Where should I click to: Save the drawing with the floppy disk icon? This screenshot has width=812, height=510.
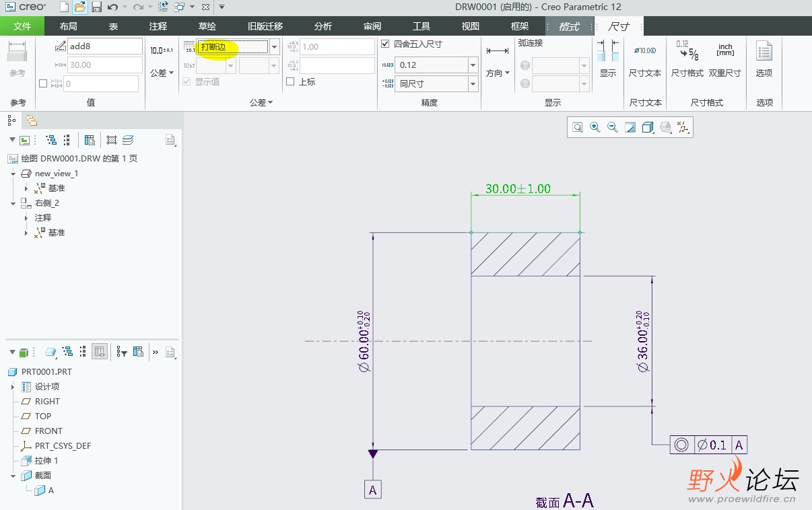click(96, 7)
